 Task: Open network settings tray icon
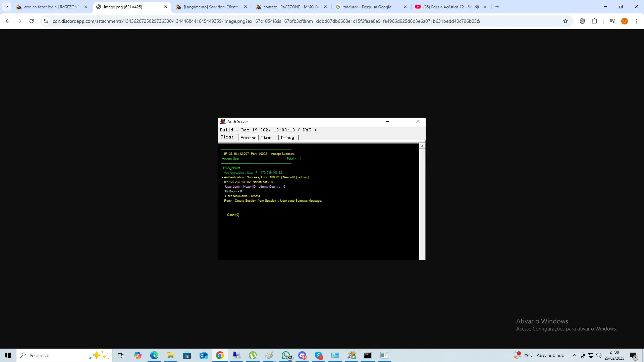point(591,355)
